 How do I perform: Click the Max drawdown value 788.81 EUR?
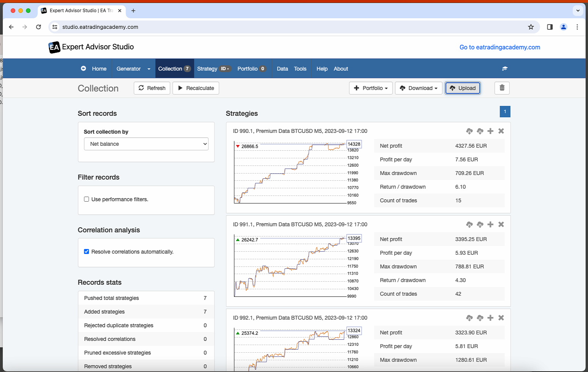click(x=469, y=266)
